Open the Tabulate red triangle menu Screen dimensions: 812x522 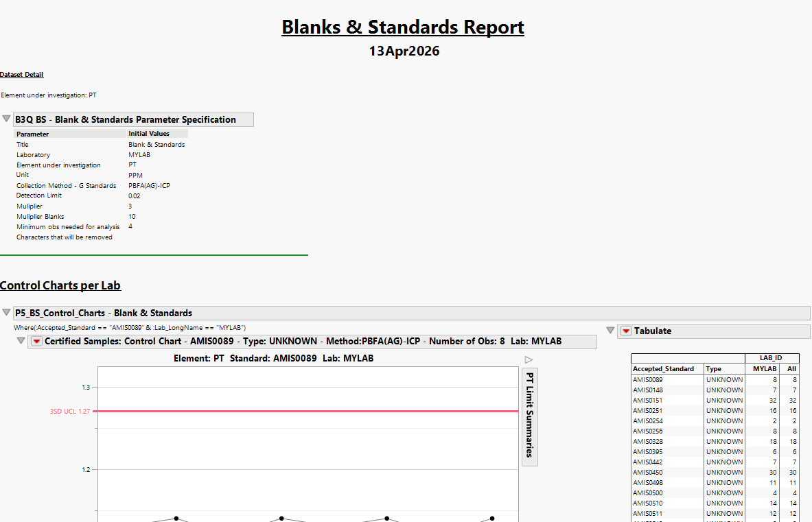[x=625, y=331]
